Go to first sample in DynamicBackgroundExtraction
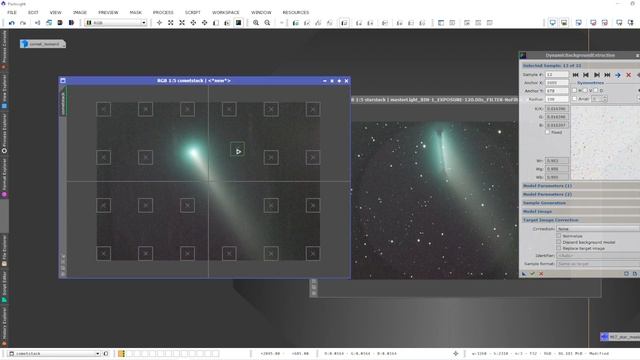Image resolution: width=640 pixels, height=360 pixels. click(576, 75)
